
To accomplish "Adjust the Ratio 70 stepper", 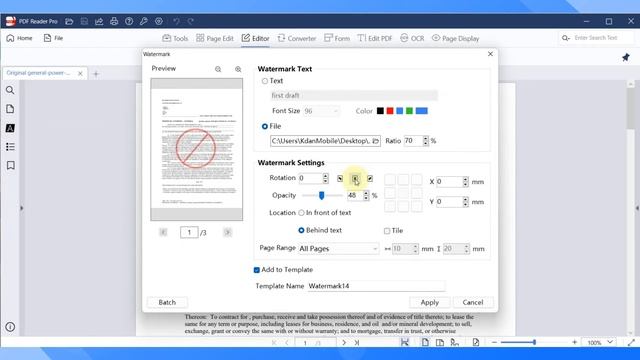I will pyautogui.click(x=426, y=141).
